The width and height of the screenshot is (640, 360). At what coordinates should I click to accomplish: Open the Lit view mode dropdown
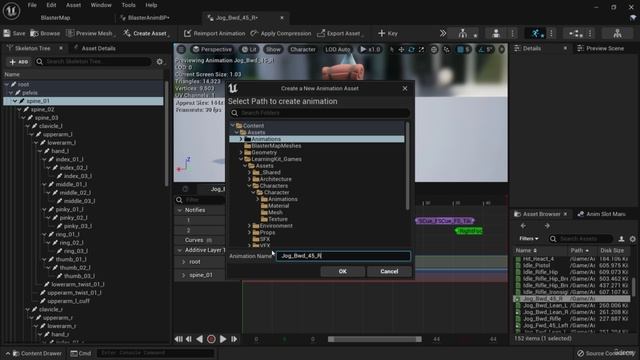point(249,49)
